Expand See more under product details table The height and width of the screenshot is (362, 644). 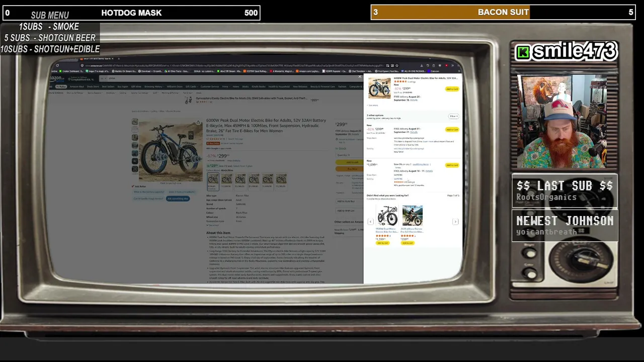pos(213,225)
